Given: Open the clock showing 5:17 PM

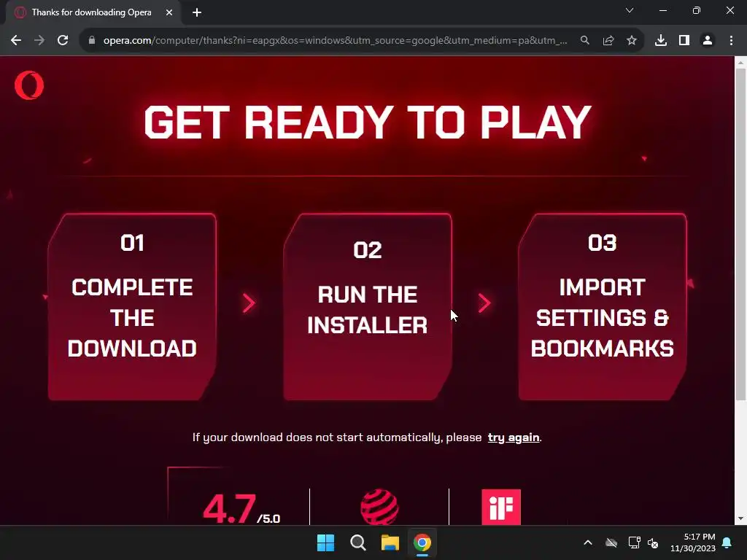Looking at the screenshot, I should pos(693,542).
